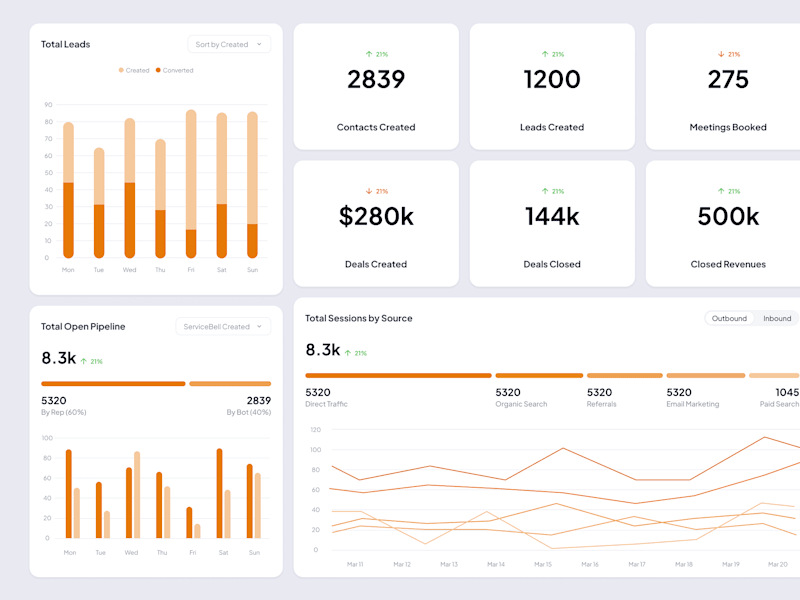
Task: Select the Wed bars in Total Open Pipeline chart
Action: click(133, 495)
